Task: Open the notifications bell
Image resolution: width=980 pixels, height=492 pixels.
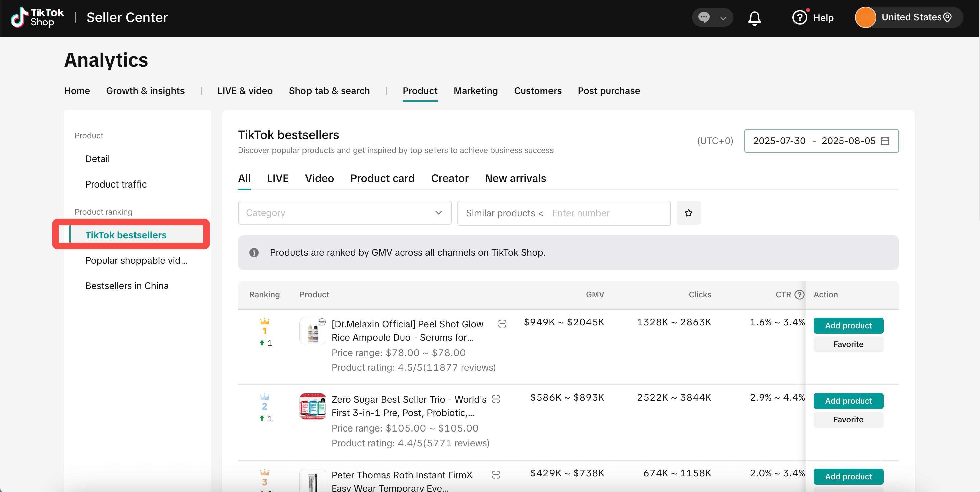Action: 754,18
